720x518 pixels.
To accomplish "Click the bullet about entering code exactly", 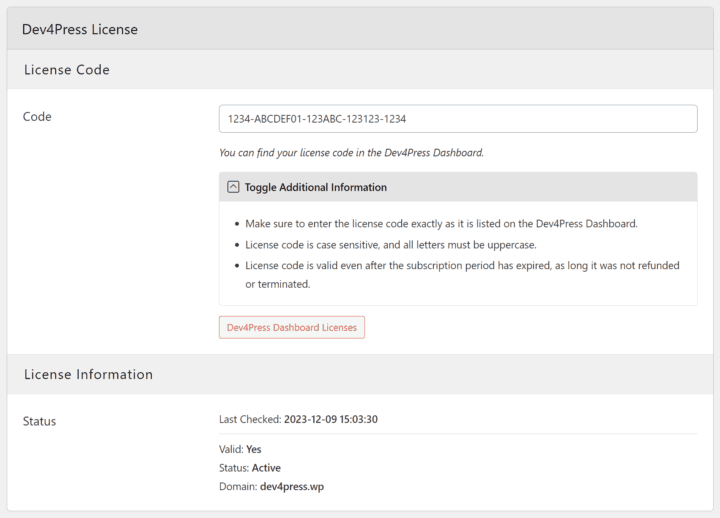I will coord(441,224).
